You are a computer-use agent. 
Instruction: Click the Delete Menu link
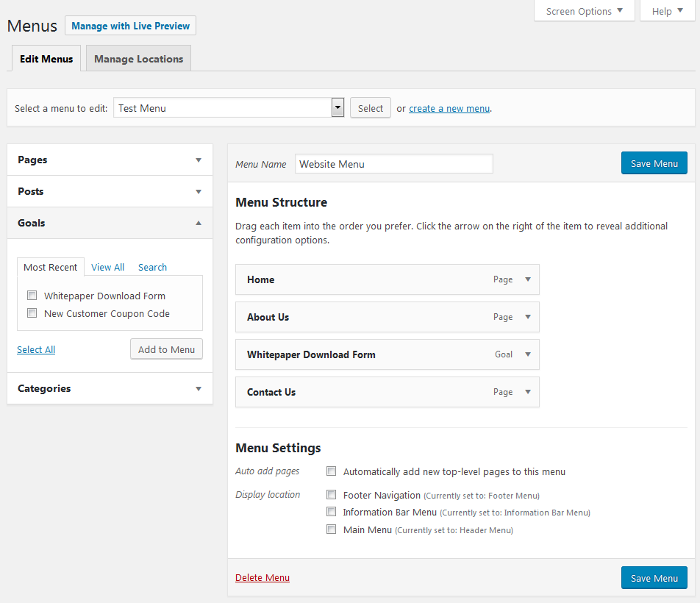coord(262,577)
